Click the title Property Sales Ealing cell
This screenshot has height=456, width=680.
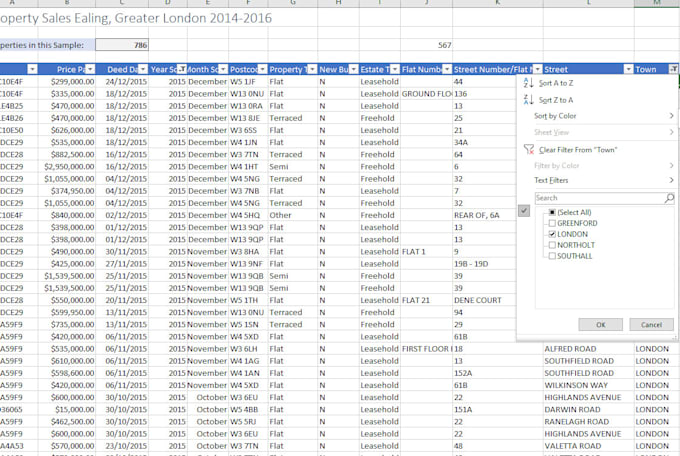click(x=135, y=18)
